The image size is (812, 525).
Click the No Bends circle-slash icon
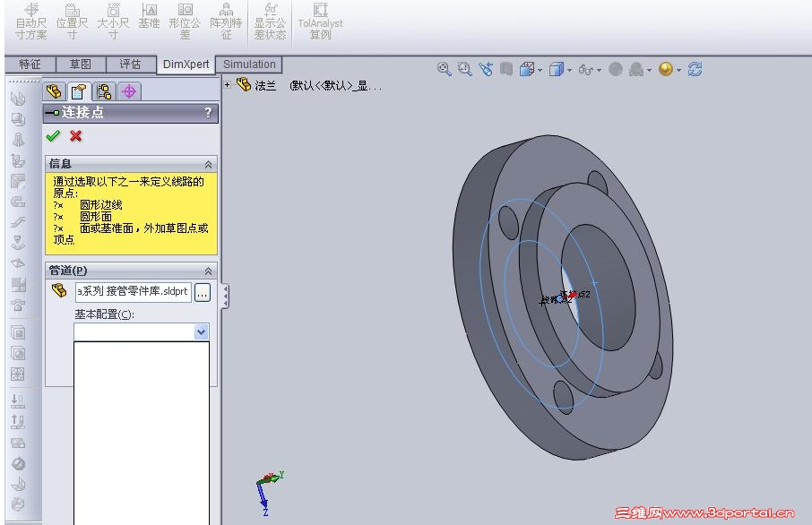[x=18, y=463]
